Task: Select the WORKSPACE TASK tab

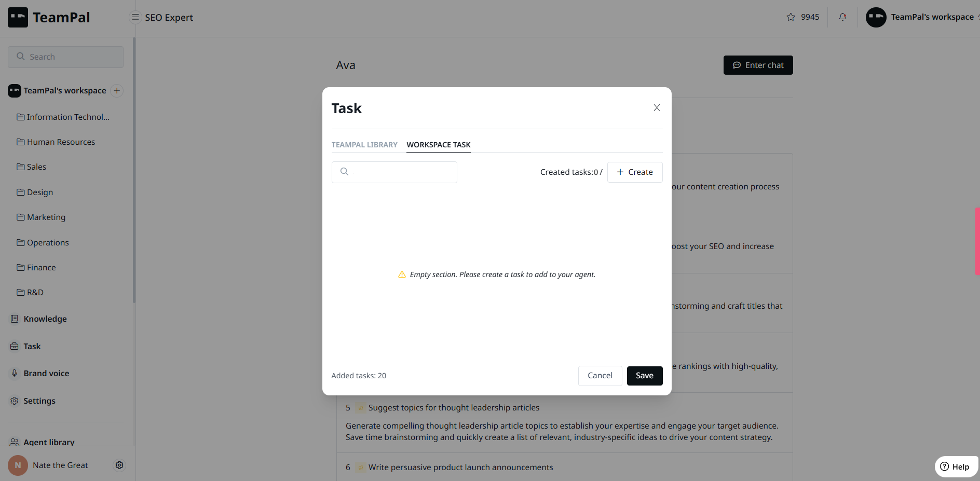Action: [x=439, y=145]
